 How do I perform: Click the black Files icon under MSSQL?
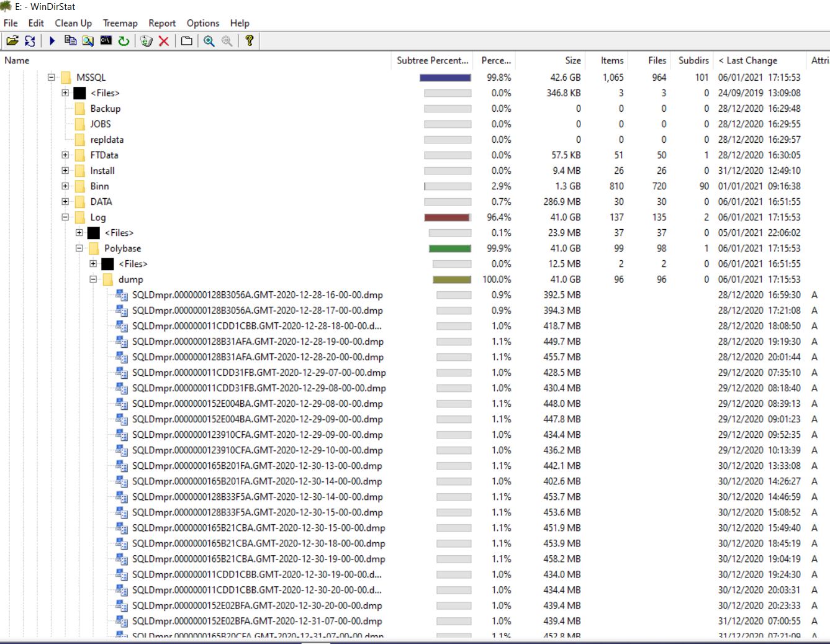pos(79,93)
